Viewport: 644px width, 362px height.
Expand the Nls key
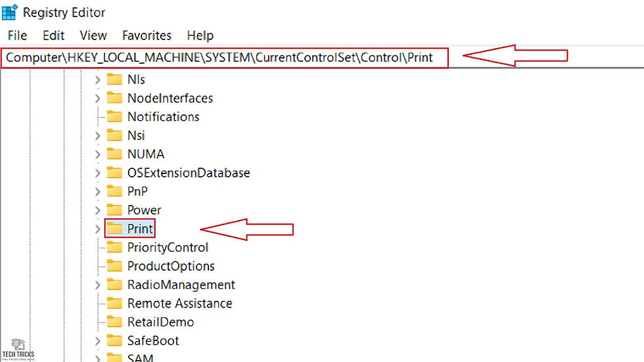(97, 79)
